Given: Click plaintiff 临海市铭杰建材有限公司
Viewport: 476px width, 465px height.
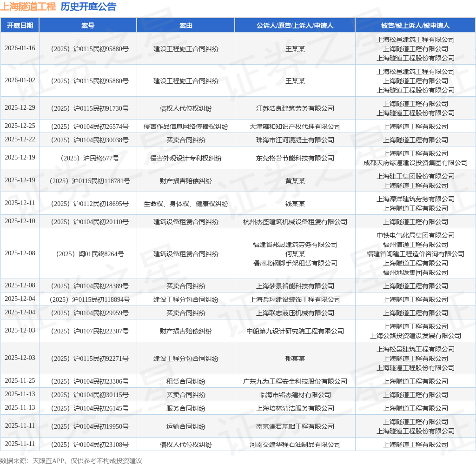Looking at the screenshot, I should [295, 395].
